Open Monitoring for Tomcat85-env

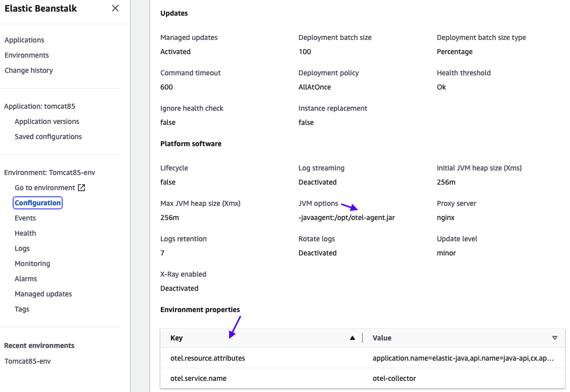[x=32, y=264]
